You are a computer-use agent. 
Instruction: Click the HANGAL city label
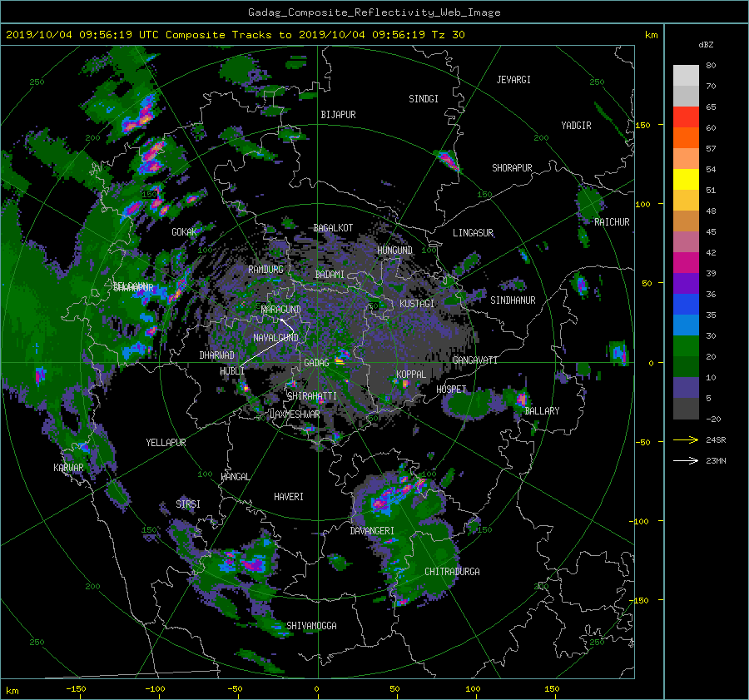[235, 477]
